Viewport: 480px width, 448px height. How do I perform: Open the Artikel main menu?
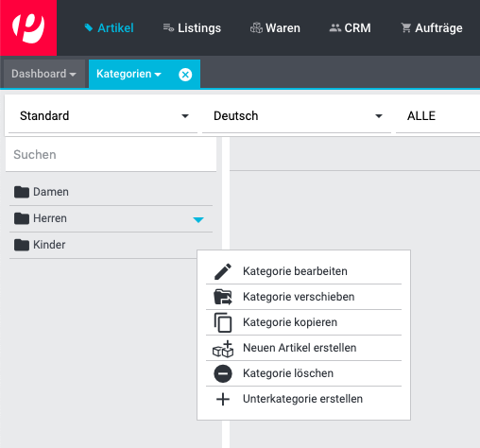click(x=109, y=28)
